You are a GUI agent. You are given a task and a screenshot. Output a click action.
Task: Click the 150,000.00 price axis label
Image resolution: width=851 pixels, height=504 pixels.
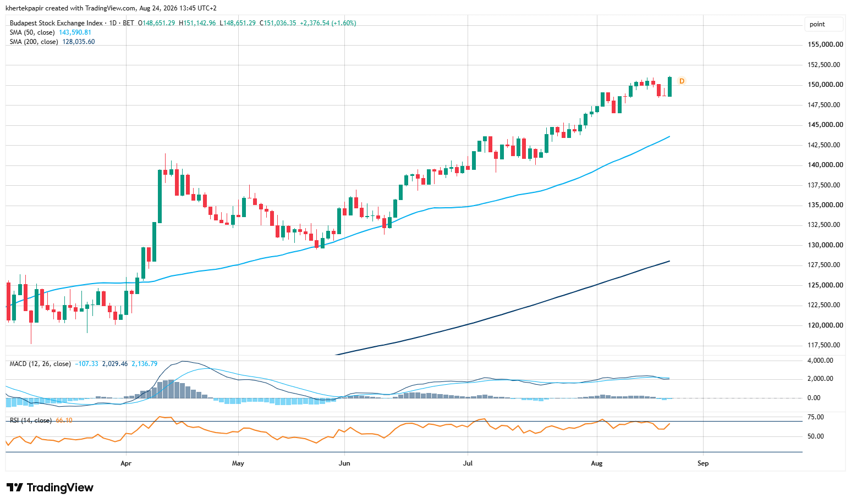[825, 85]
